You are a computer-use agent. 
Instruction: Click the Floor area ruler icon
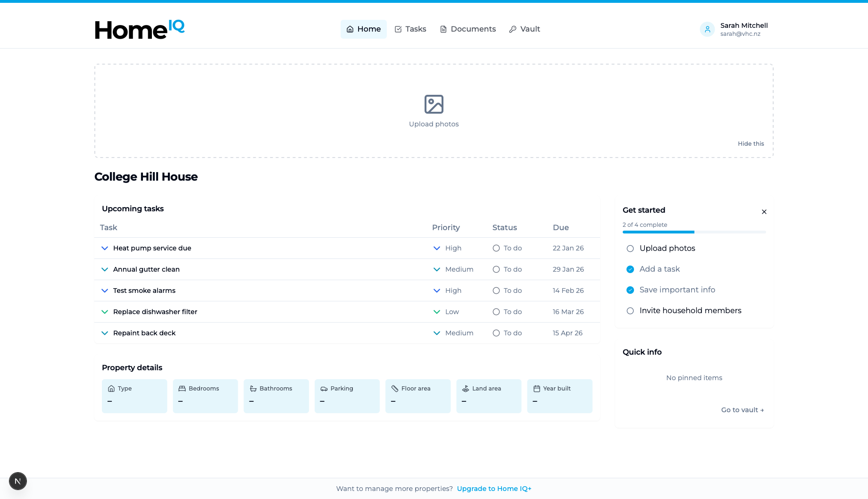[x=395, y=389]
